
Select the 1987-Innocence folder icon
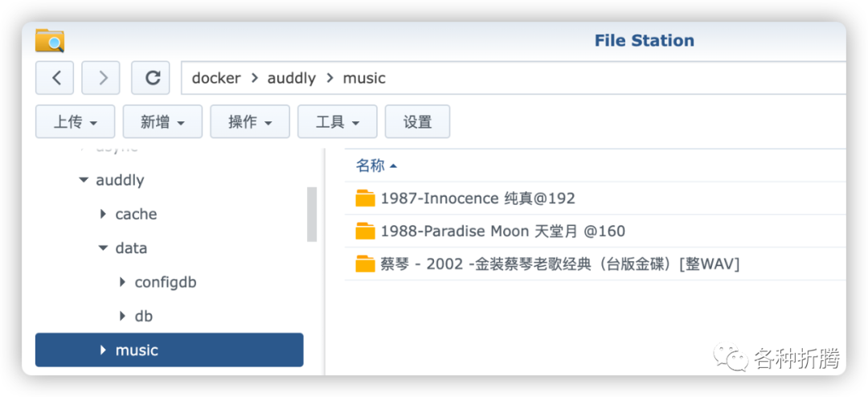pos(366,198)
